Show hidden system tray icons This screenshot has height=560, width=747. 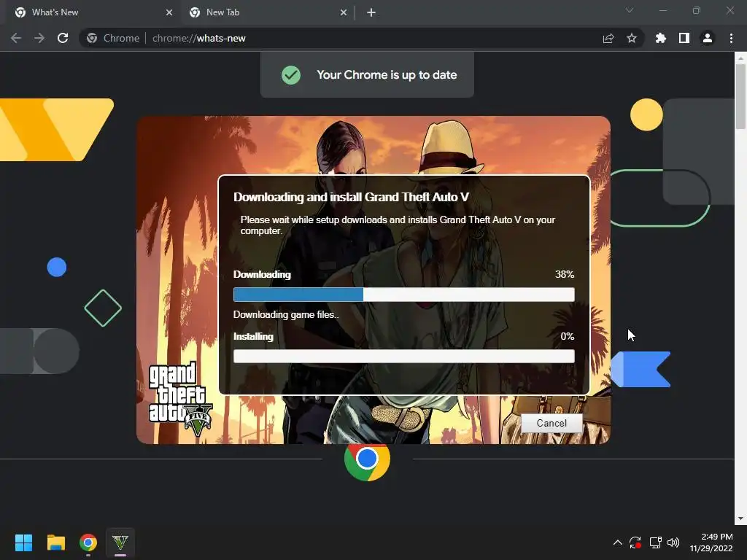point(617,542)
